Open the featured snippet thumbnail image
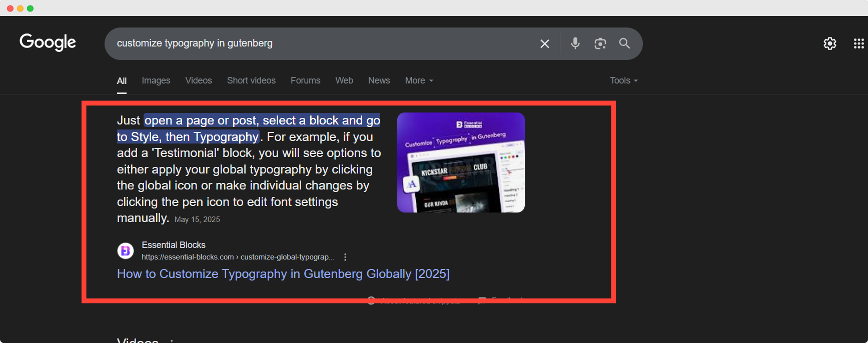Viewport: 868px width, 343px height. coord(461,162)
